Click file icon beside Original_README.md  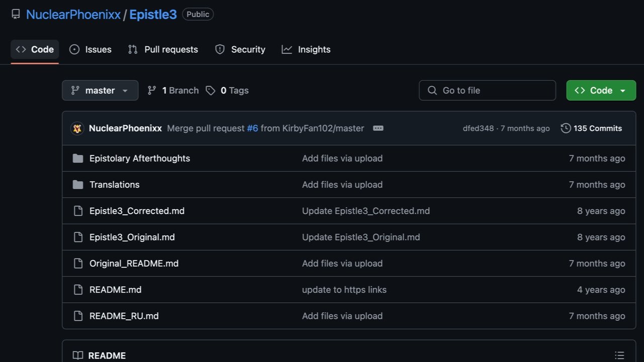(x=78, y=263)
